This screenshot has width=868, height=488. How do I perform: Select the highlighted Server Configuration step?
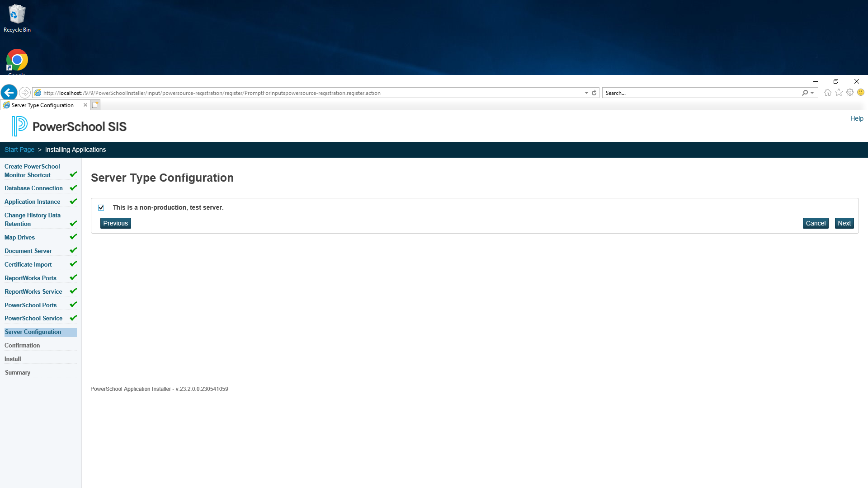(41, 332)
